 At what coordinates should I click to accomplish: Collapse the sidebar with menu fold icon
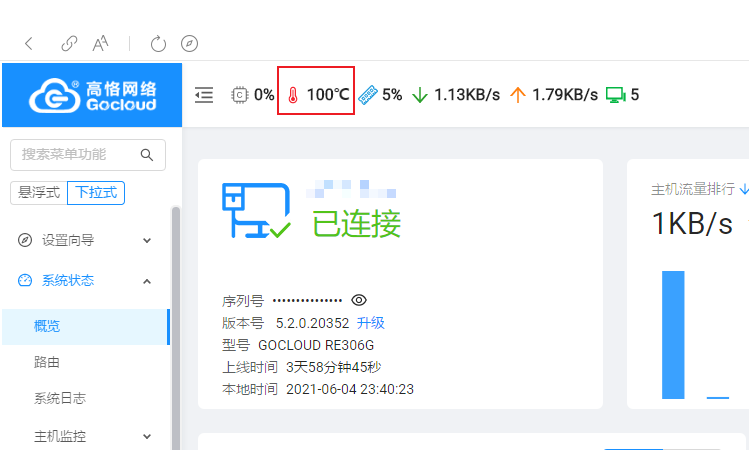(204, 95)
